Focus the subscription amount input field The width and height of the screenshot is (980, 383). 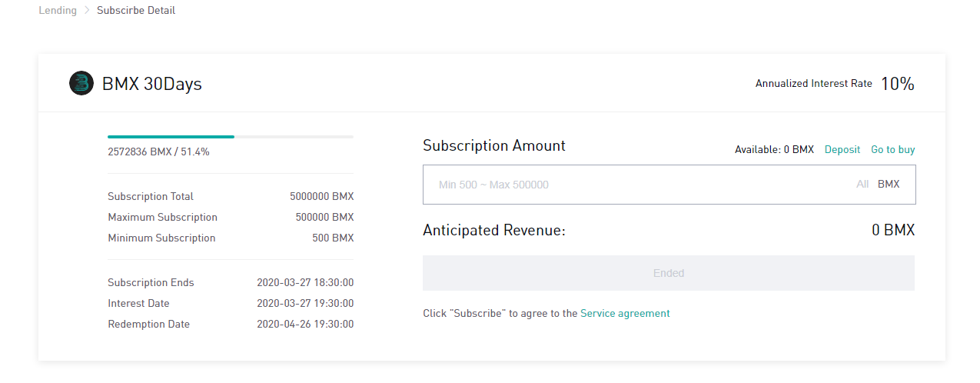(638, 185)
